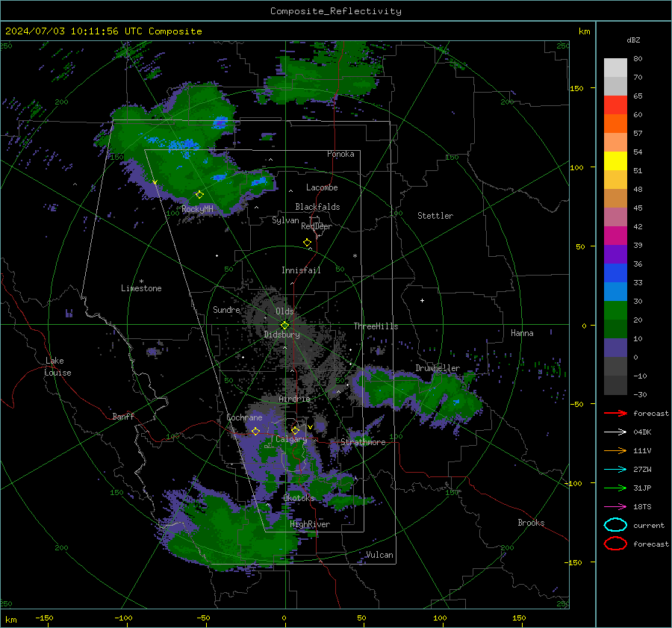Screen dimensions: 672x628
Task: Click the HighRiver label
Action: (x=310, y=524)
